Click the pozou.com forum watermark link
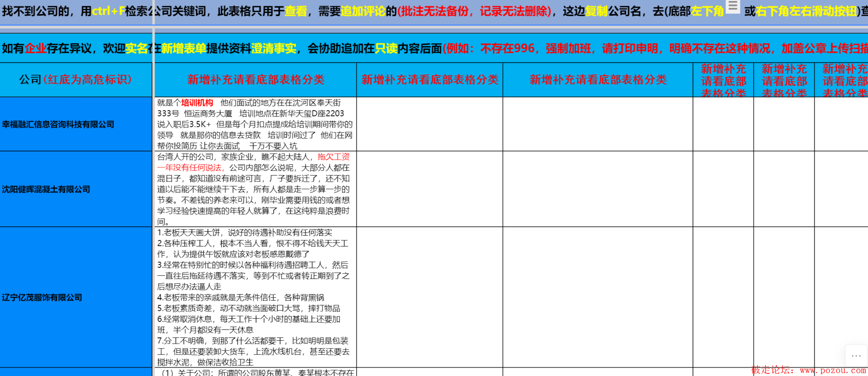 [808, 371]
